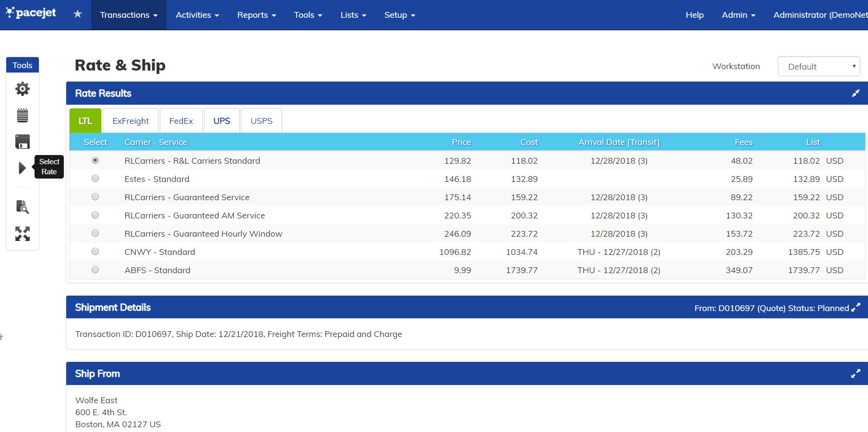The width and height of the screenshot is (868, 432).
Task: Switch to the LTL tab
Action: 85,121
